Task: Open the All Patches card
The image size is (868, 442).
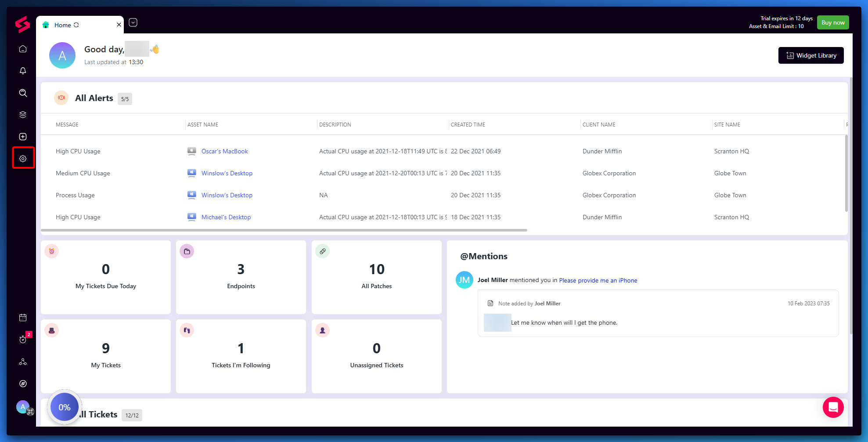Action: [x=377, y=277]
